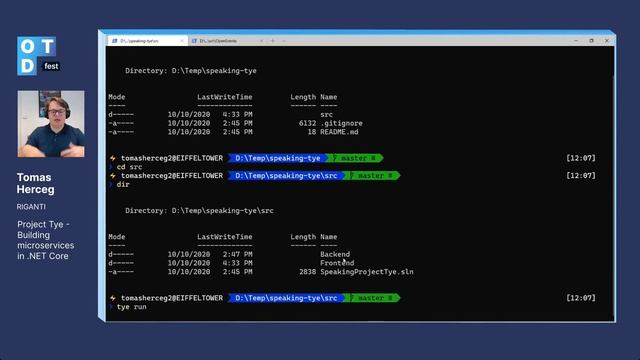Open the new tab profile dropdown
This screenshot has height=360, width=640.
tap(284, 41)
